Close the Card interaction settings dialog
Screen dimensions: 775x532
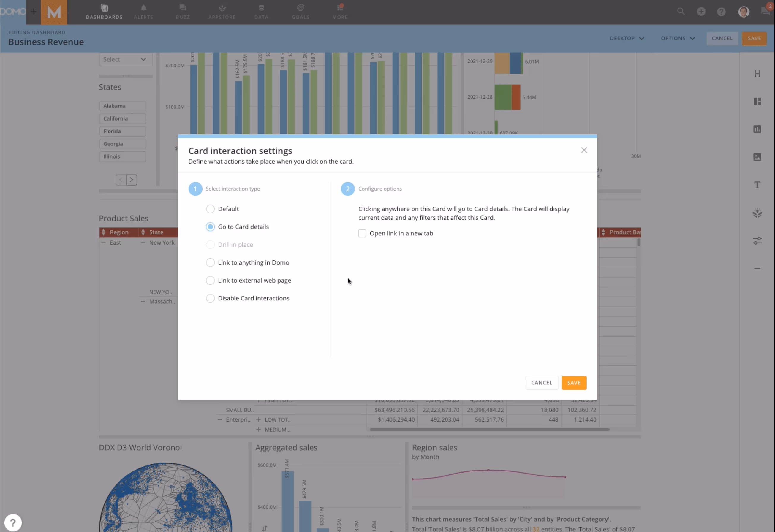[584, 150]
